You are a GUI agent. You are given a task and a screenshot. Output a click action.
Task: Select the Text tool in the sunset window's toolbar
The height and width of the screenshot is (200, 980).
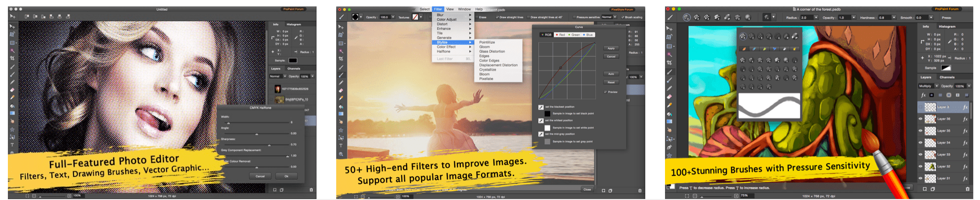coord(341,146)
